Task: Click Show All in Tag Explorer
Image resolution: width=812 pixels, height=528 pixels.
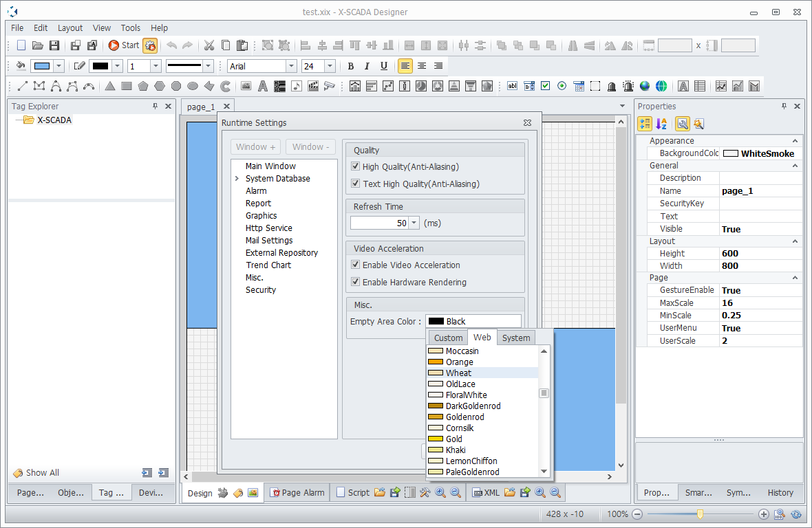Action: point(36,473)
